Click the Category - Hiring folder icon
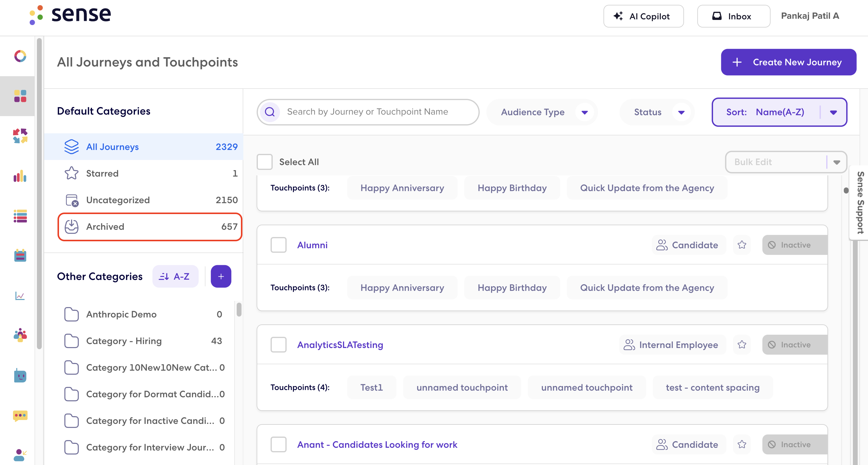This screenshot has height=465, width=868. (71, 341)
